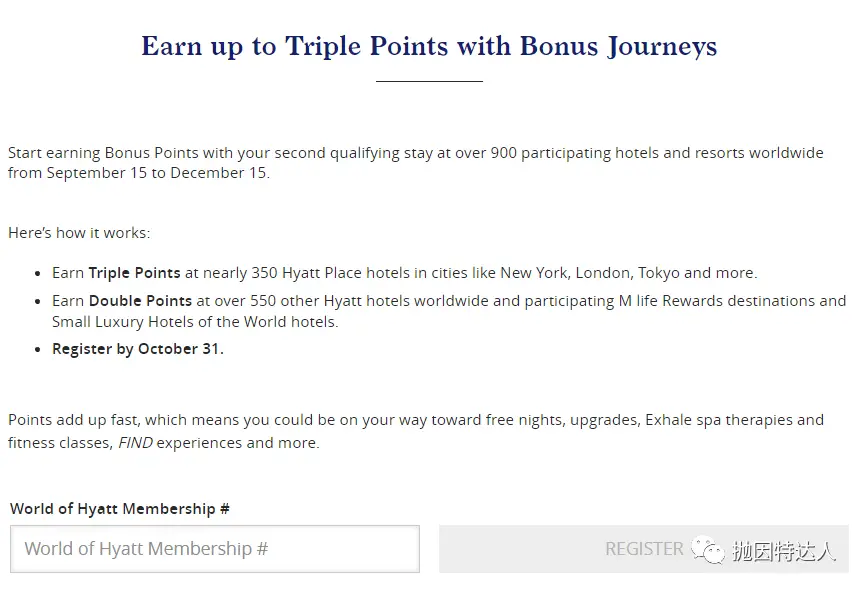Click the Chinese watermark text beside WeChat logo
This screenshot has width=864, height=589.
coord(784,550)
